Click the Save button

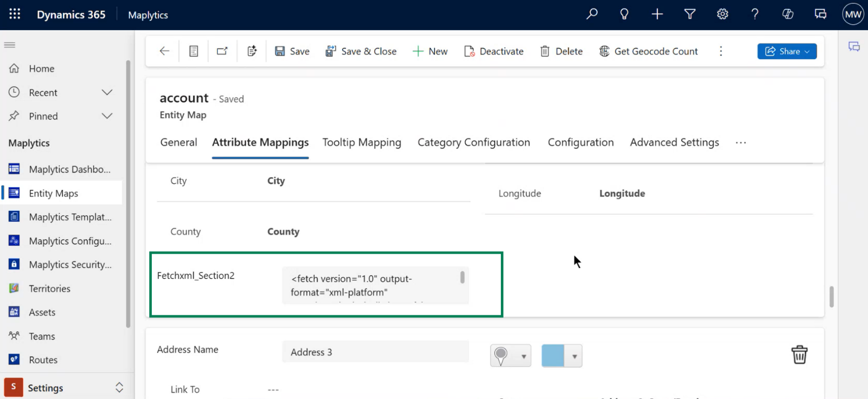(292, 51)
